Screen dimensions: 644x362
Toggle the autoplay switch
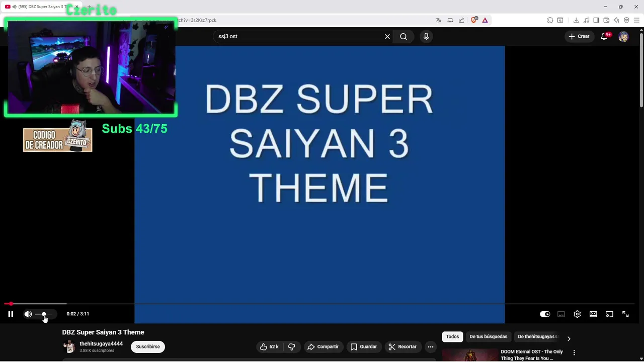(545, 314)
